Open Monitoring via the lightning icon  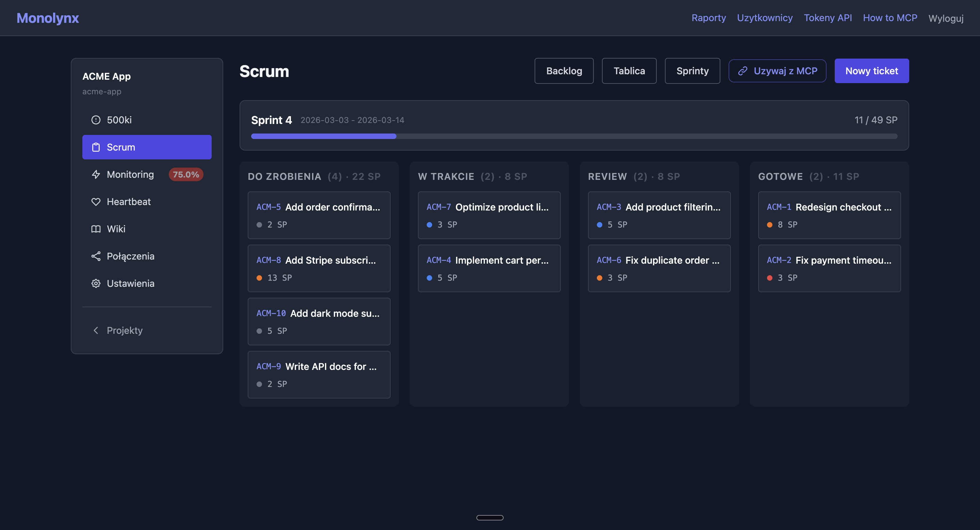pos(96,174)
